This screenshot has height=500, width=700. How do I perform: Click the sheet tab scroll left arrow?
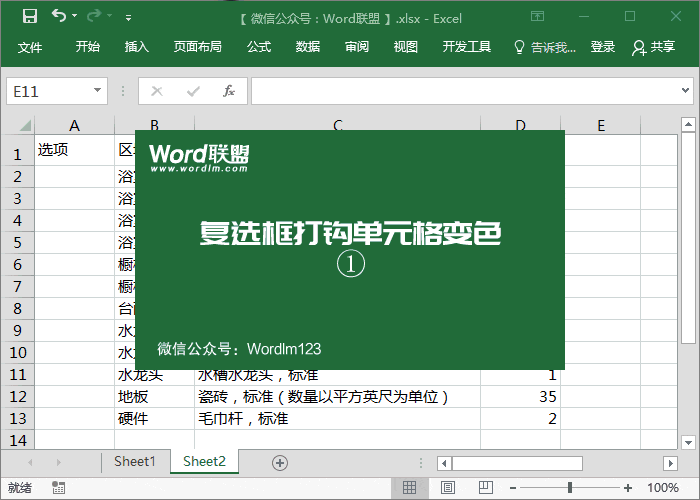(x=30, y=462)
